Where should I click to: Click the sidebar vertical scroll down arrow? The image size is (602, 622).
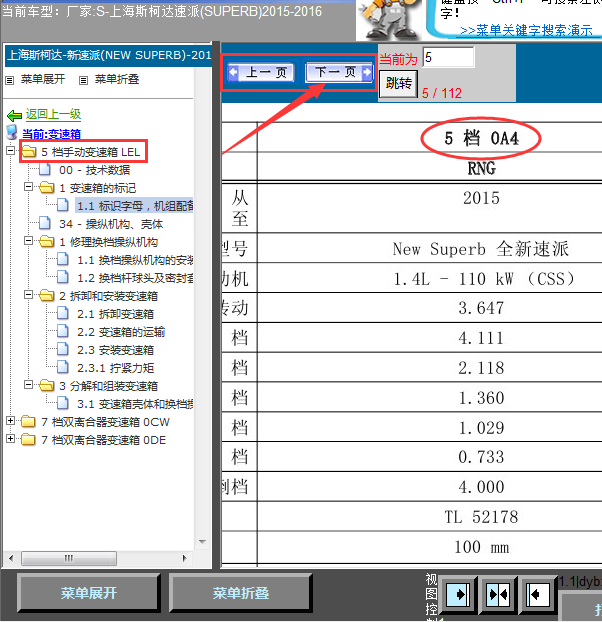pyautogui.click(x=202, y=541)
